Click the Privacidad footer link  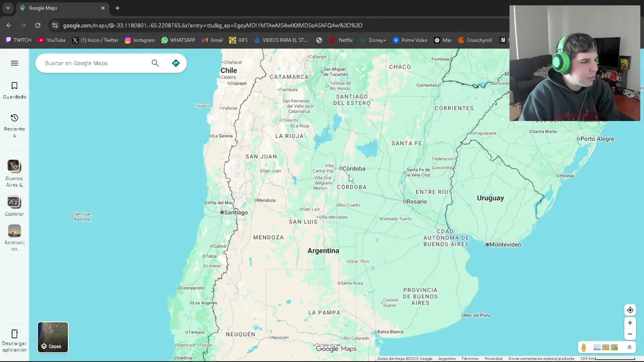[494, 359]
